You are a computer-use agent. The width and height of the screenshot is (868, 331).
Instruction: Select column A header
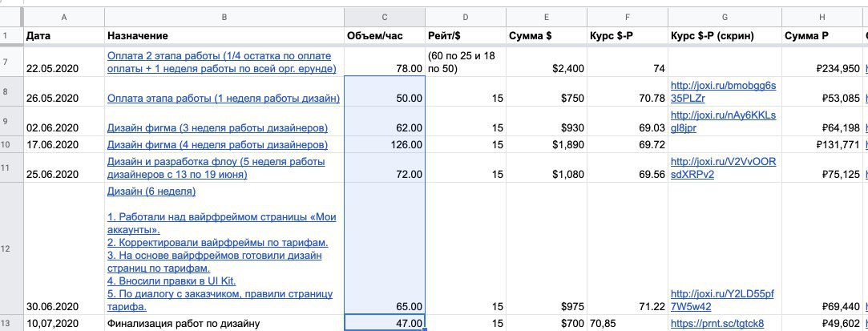63,17
